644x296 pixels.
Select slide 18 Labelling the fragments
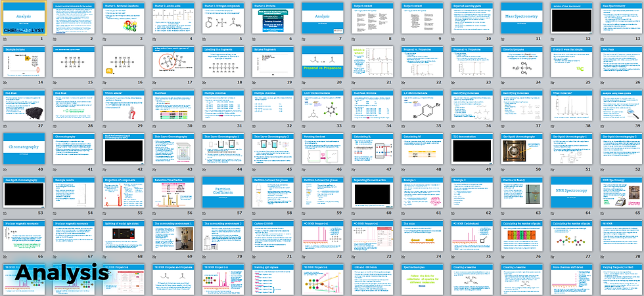(x=223, y=62)
